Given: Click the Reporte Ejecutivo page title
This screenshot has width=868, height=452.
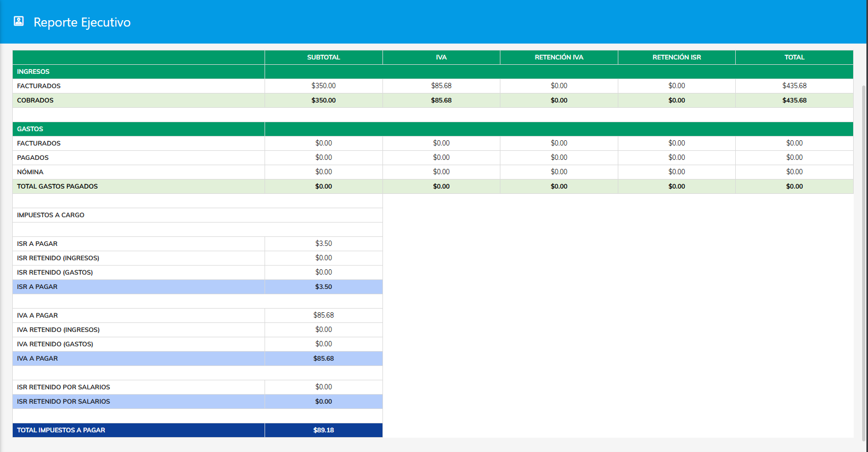Looking at the screenshot, I should point(82,22).
